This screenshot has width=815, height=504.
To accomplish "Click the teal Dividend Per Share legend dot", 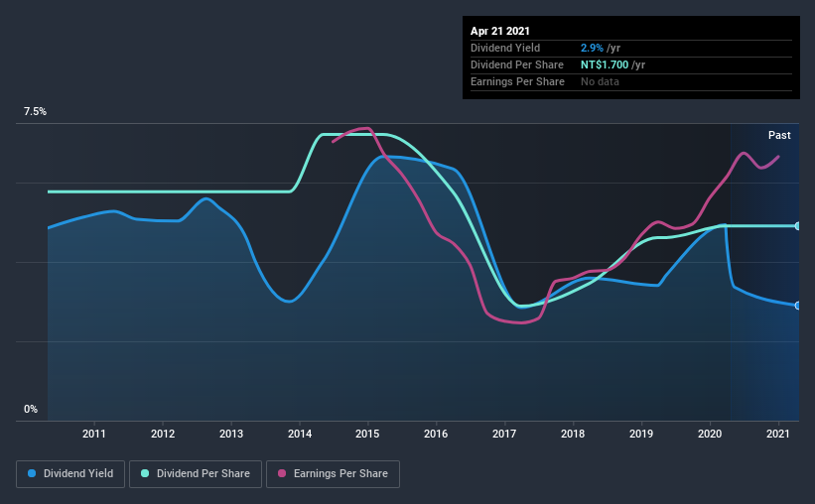I will click(x=145, y=473).
